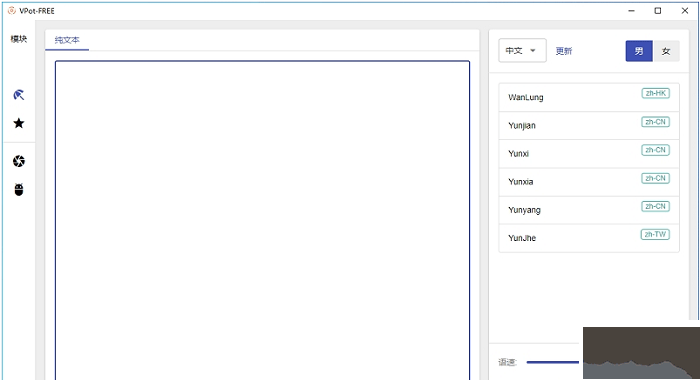This screenshot has height=380, width=700.
Task: Select the Yunxi voice entry
Action: pyautogui.click(x=589, y=154)
